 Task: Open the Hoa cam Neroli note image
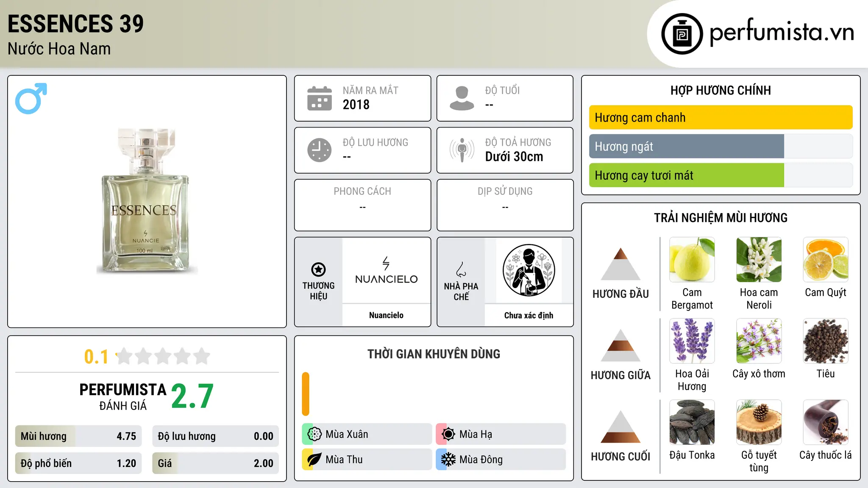tap(759, 260)
